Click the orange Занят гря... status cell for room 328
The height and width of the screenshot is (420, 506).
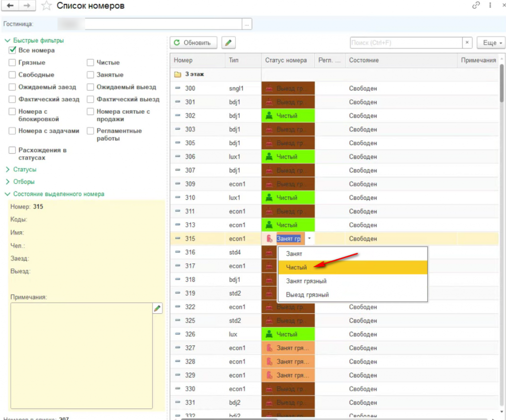(x=288, y=362)
